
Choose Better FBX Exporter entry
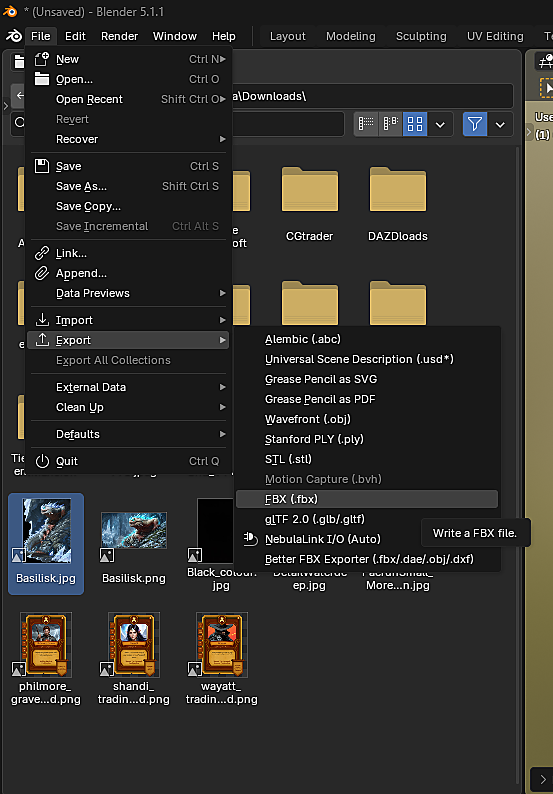(x=367, y=559)
